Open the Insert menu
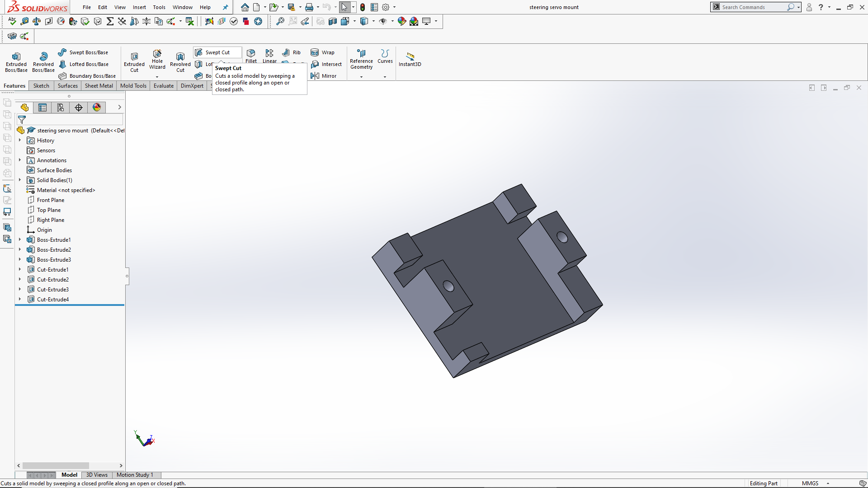 point(139,7)
